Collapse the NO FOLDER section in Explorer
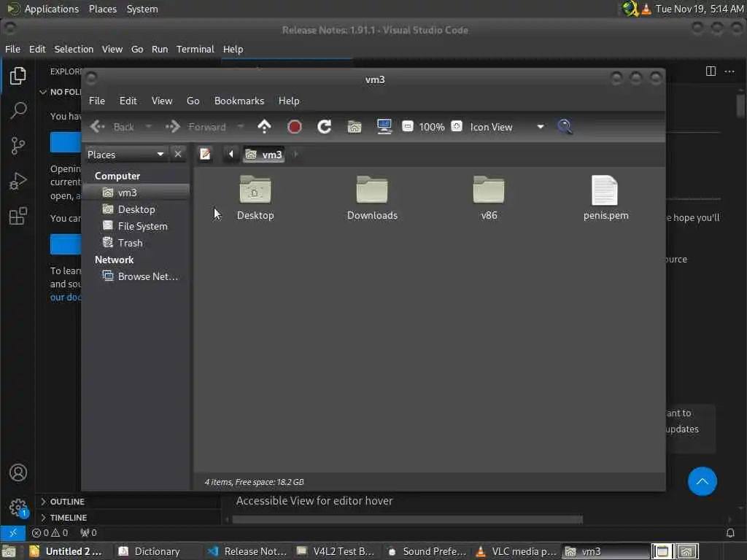747x560 pixels. pos(60,92)
